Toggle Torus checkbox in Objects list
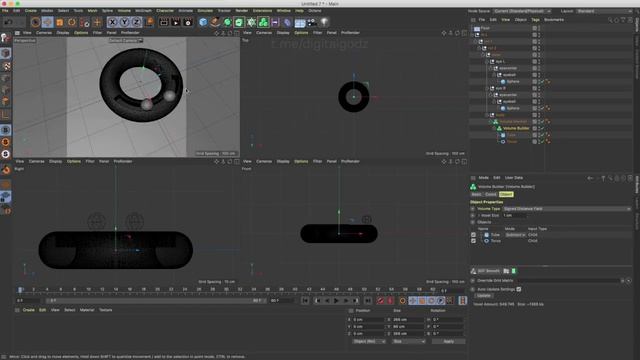Screen dimensions: 640x360 click(473, 241)
